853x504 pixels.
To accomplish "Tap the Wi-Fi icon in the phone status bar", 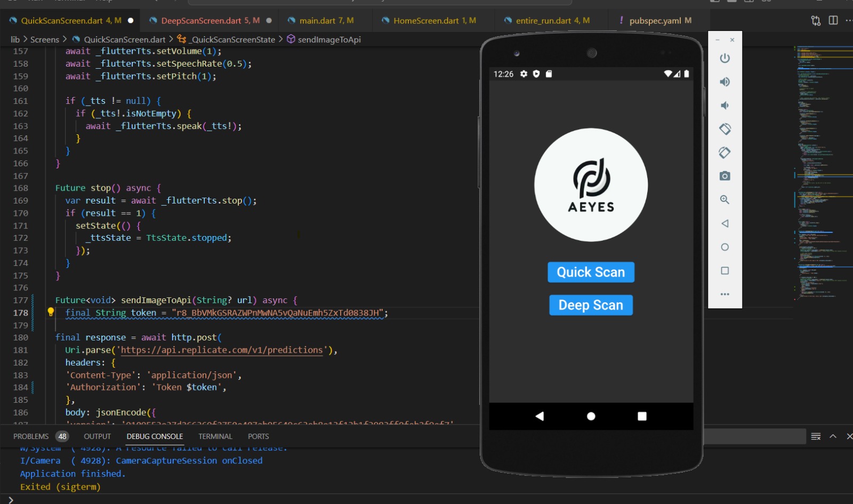I will click(668, 74).
